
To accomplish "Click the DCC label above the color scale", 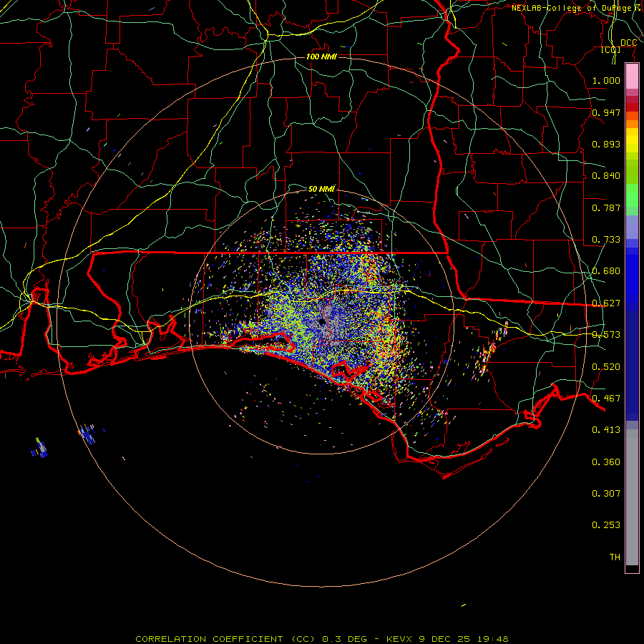I will click(x=628, y=43).
